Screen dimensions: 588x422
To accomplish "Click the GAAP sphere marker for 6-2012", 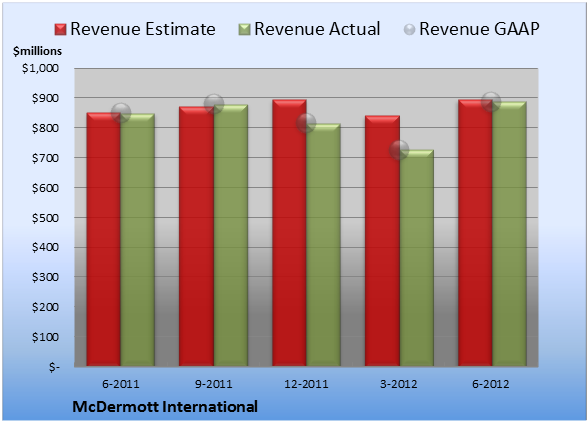I will pyautogui.click(x=491, y=101).
